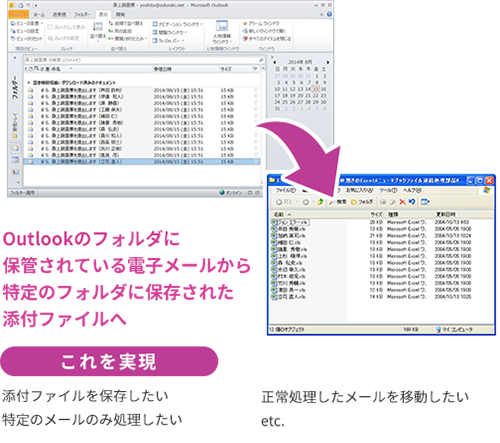Sort emails by the サイズ column header
The width and height of the screenshot is (500, 443).
pyautogui.click(x=225, y=69)
